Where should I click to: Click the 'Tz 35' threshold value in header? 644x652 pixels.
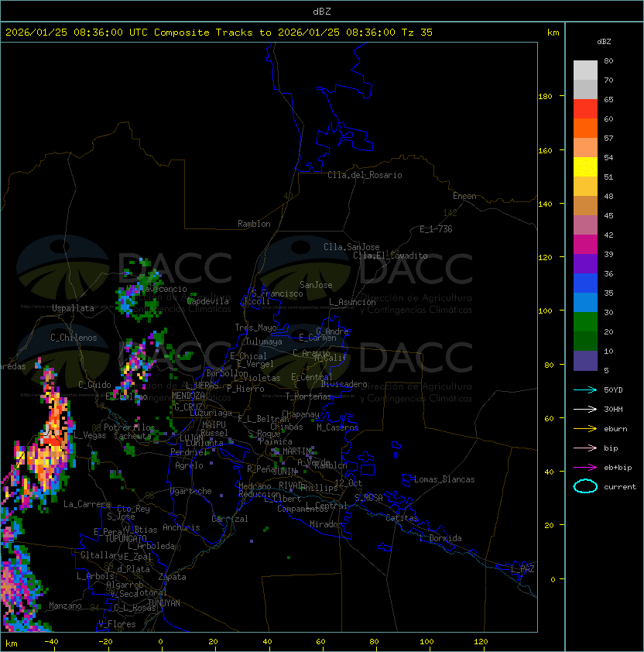tap(417, 33)
